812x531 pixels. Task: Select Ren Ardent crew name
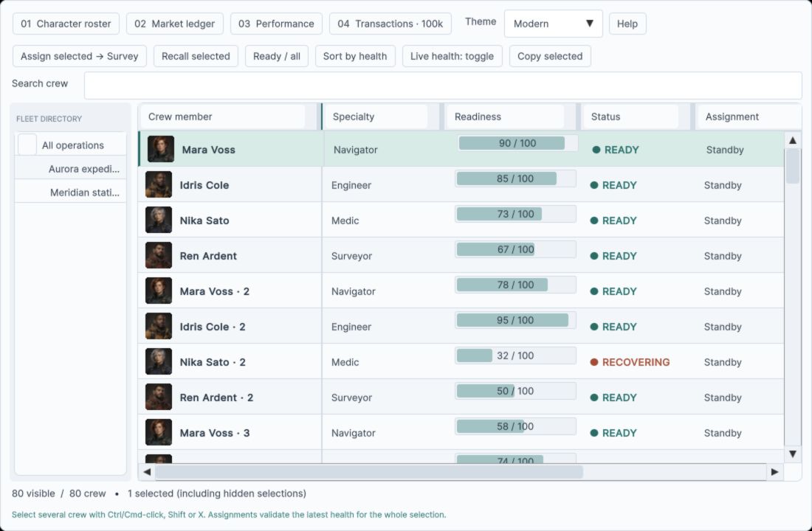click(x=208, y=256)
